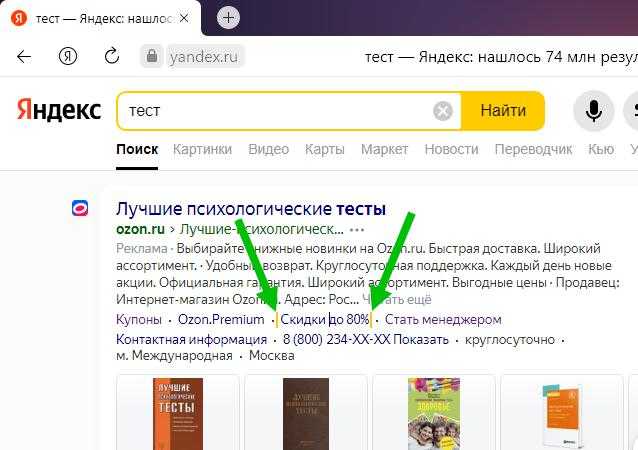
Task: Open the "Лучшие психологические тесты" result title
Action: pos(251,209)
